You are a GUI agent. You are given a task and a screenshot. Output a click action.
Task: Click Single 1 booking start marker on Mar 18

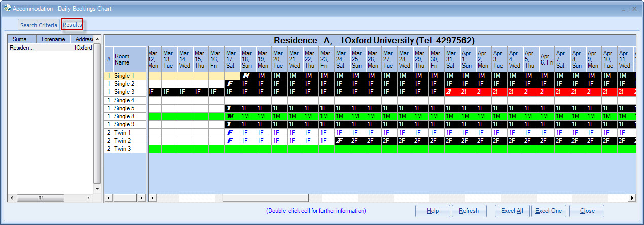[246, 76]
